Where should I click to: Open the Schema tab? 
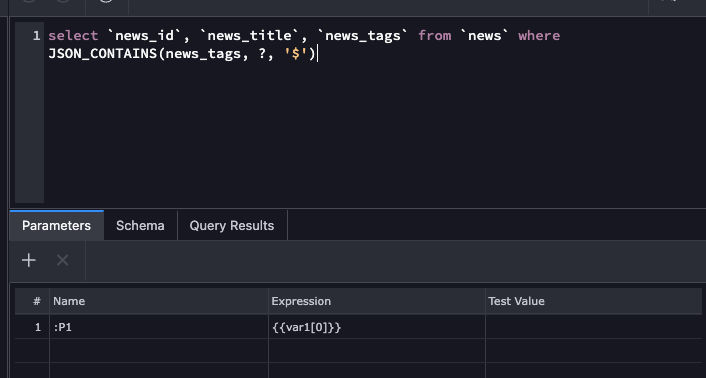click(140, 225)
